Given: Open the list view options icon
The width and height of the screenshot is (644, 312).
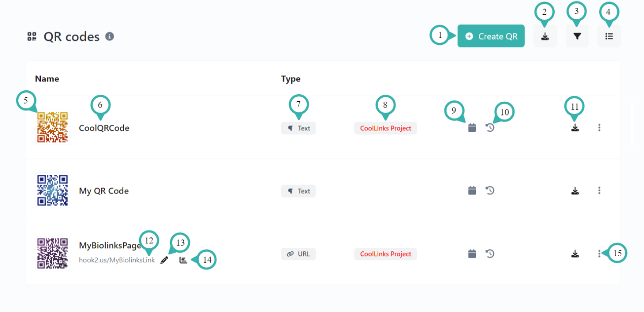Looking at the screenshot, I should (609, 36).
